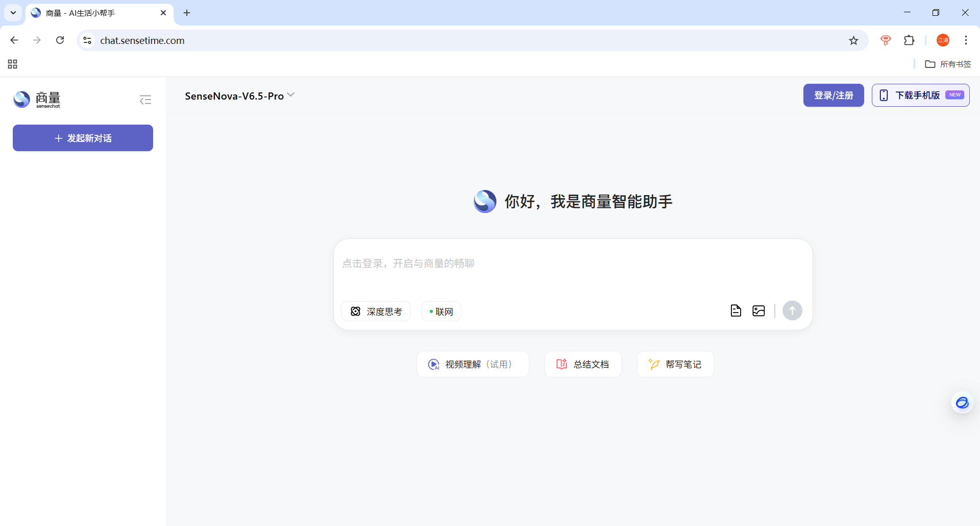Reload the page
Screen dimensions: 980x526
(x=60, y=40)
